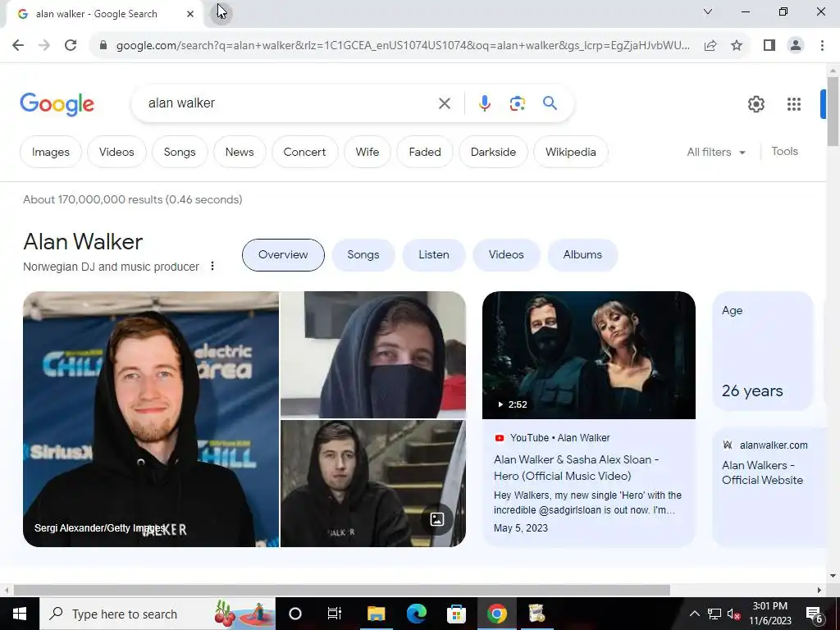Click the horizontal scrollbar
The width and height of the screenshot is (840, 630).
point(341,590)
